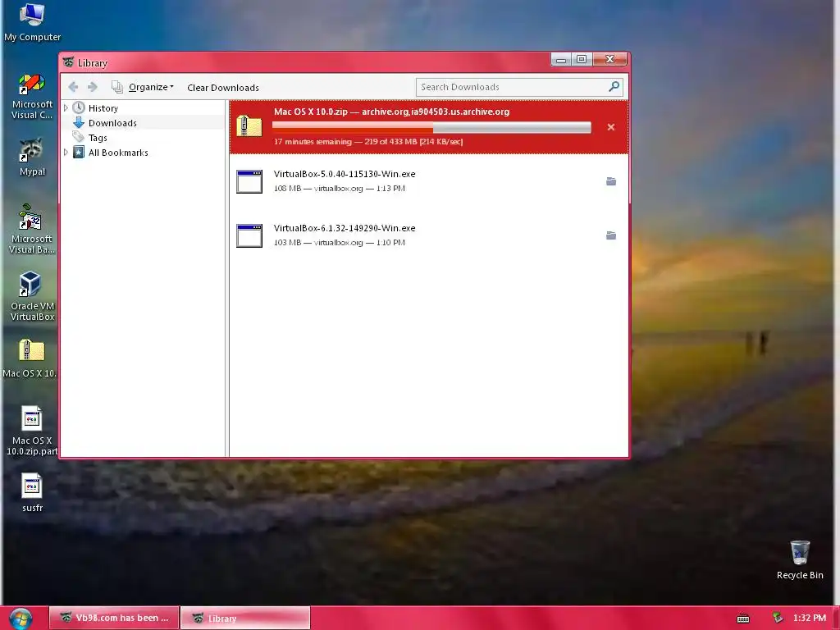Select Downloads in the sidebar
The height and width of the screenshot is (630, 840).
pyautogui.click(x=112, y=123)
